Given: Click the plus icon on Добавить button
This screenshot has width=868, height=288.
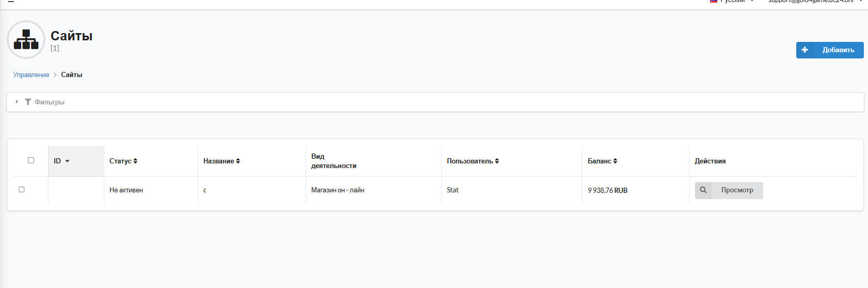Looking at the screenshot, I should pyautogui.click(x=804, y=50).
